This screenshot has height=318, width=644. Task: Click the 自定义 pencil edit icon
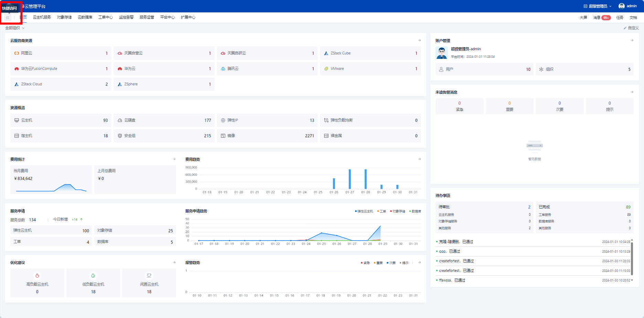[x=625, y=28]
